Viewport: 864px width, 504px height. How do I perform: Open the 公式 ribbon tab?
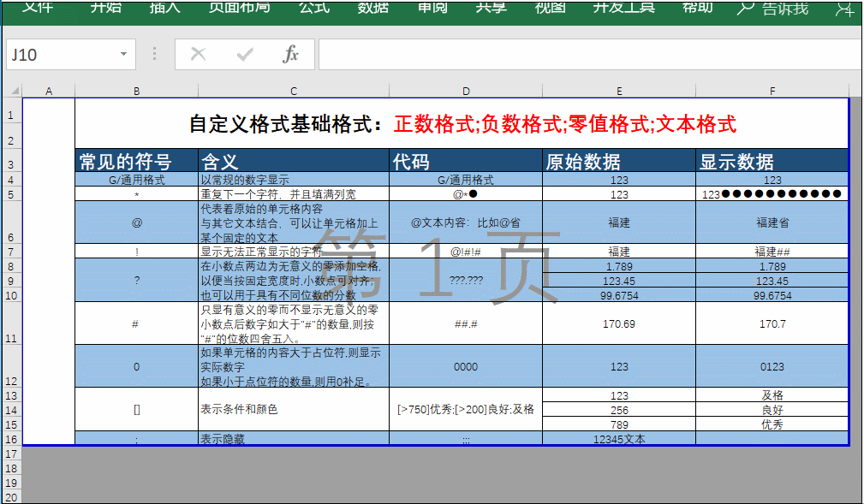314,7
